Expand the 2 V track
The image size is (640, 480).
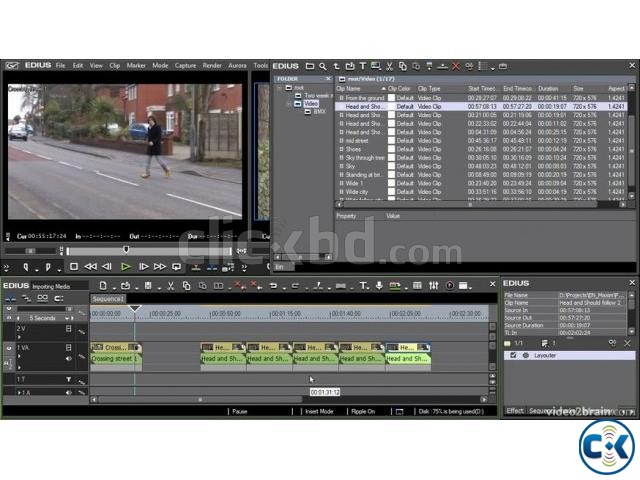[19, 337]
